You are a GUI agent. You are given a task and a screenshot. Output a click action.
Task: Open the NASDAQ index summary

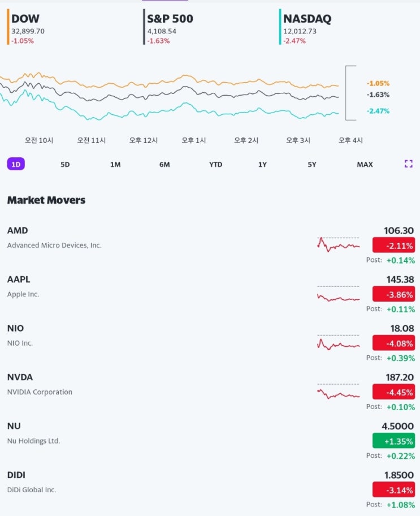305,27
